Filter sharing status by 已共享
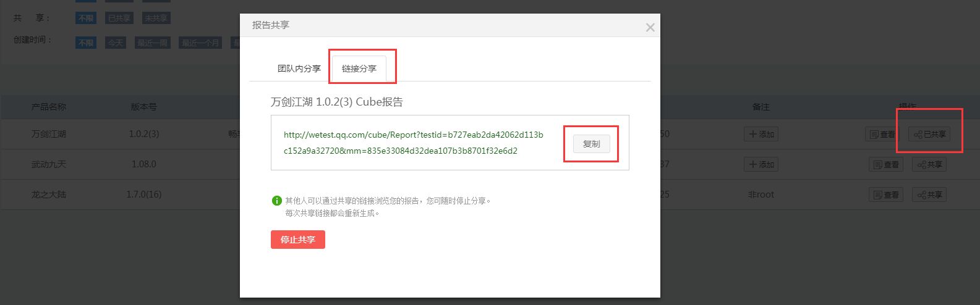Screen dimensions: 980x305 pos(119,19)
